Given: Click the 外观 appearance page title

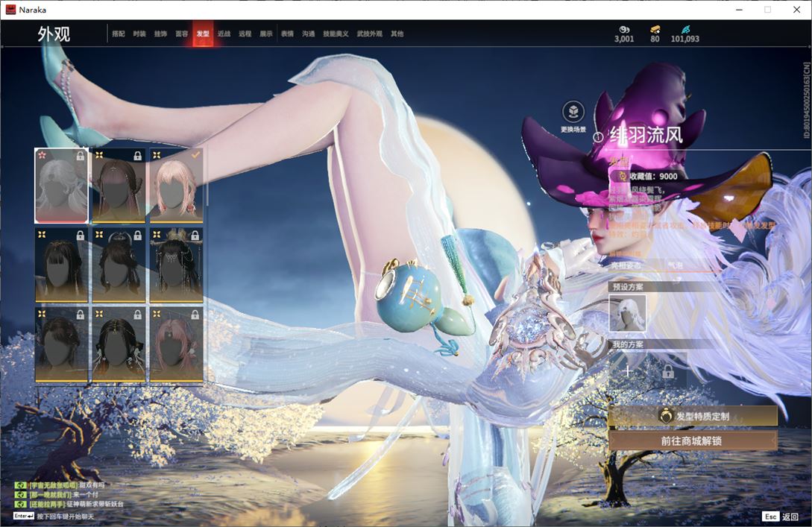Looking at the screenshot, I should click(54, 34).
